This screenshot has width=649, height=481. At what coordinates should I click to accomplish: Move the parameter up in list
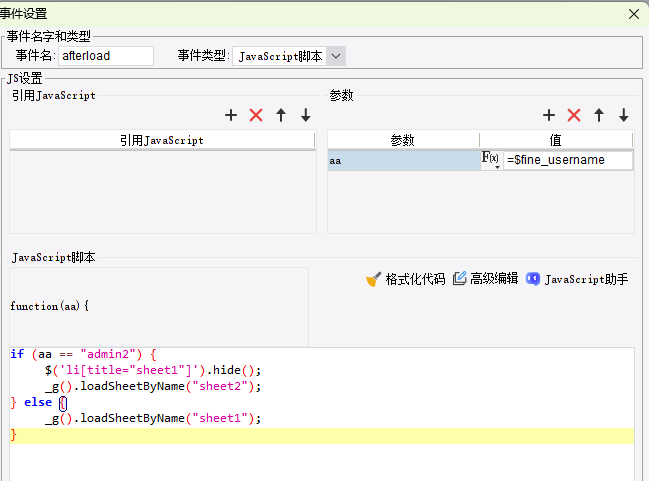[599, 116]
